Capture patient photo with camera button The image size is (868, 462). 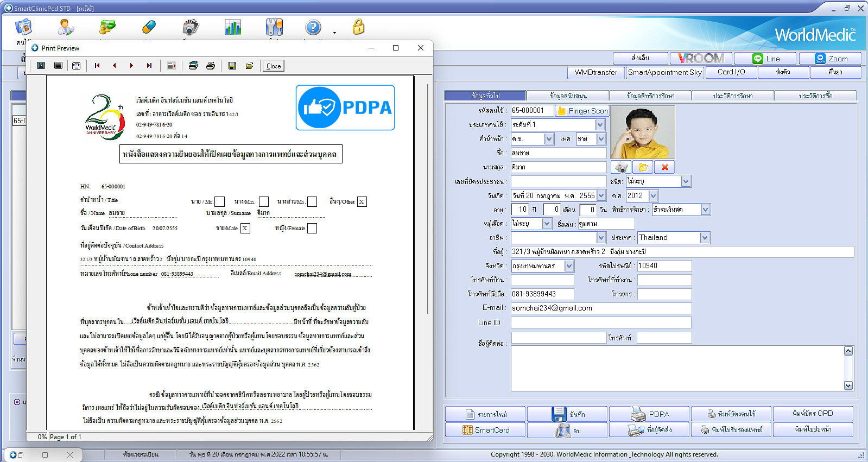coord(622,167)
